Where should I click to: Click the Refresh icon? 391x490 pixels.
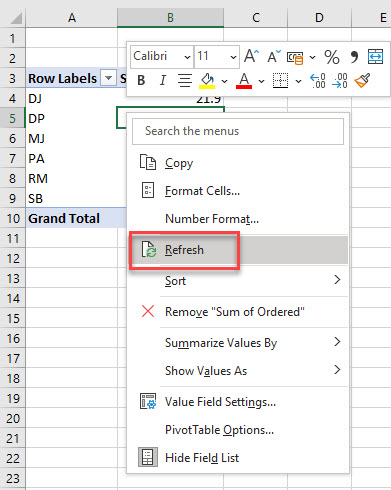[x=148, y=249]
